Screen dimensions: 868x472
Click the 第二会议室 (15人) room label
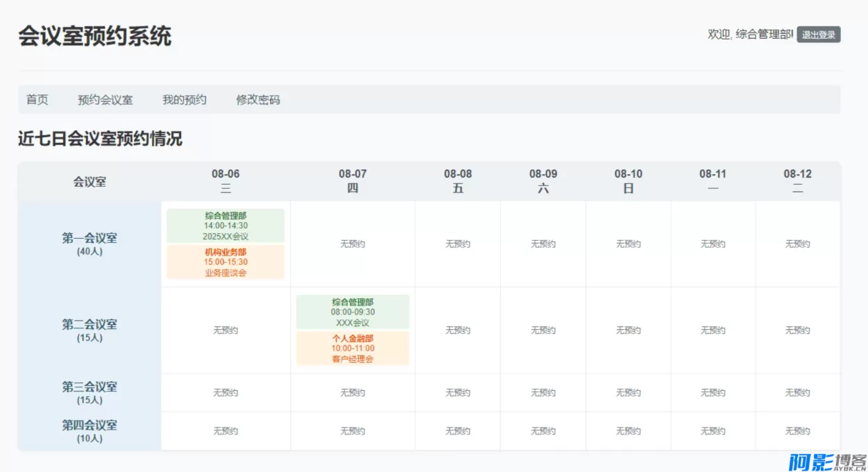91,330
